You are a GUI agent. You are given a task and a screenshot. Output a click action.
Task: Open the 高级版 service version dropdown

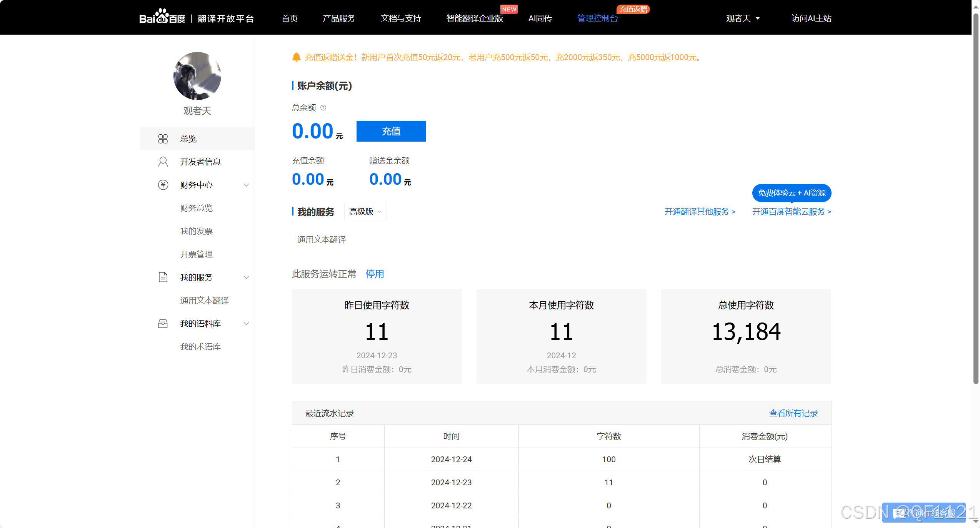coord(365,212)
